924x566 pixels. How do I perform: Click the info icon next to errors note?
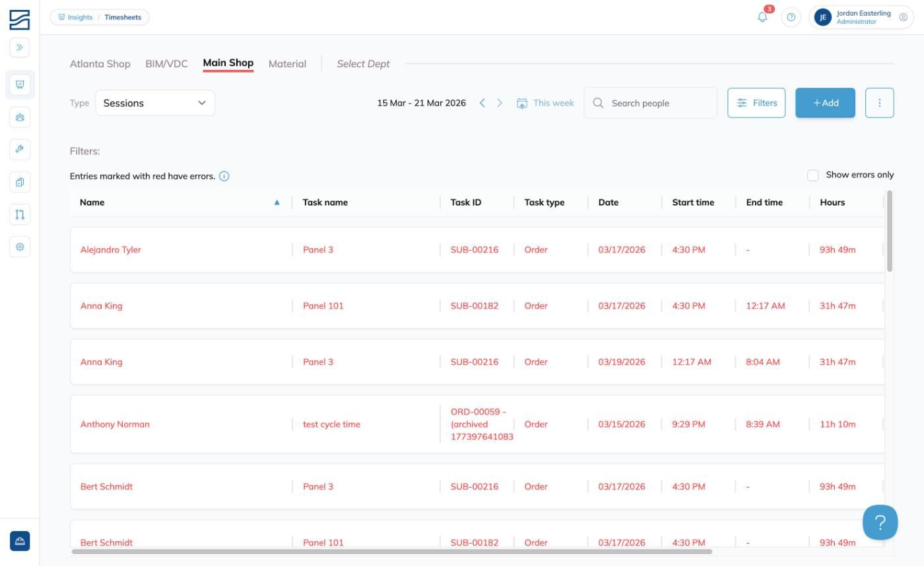click(224, 176)
